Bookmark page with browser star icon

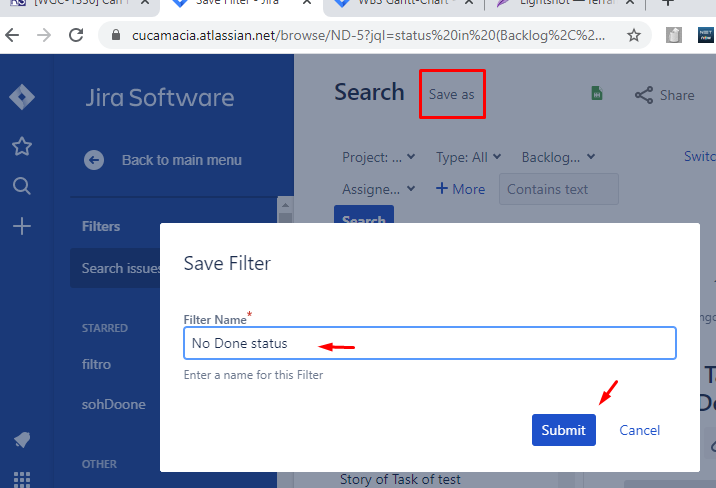633,36
